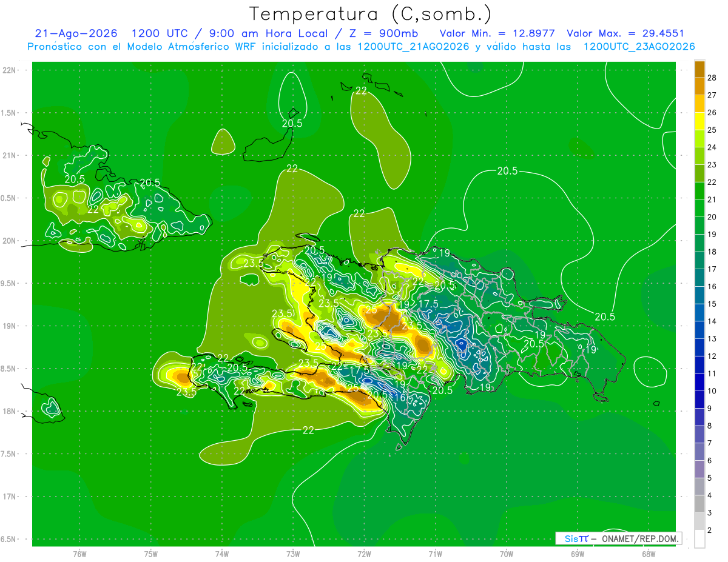Click the yellow legend swatch above 25
The image size is (728, 562).
click(x=699, y=121)
